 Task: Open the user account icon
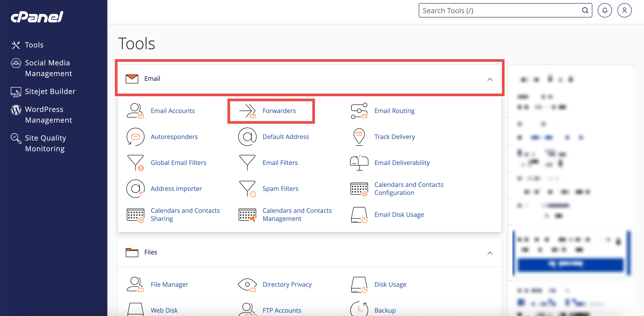coord(624,11)
